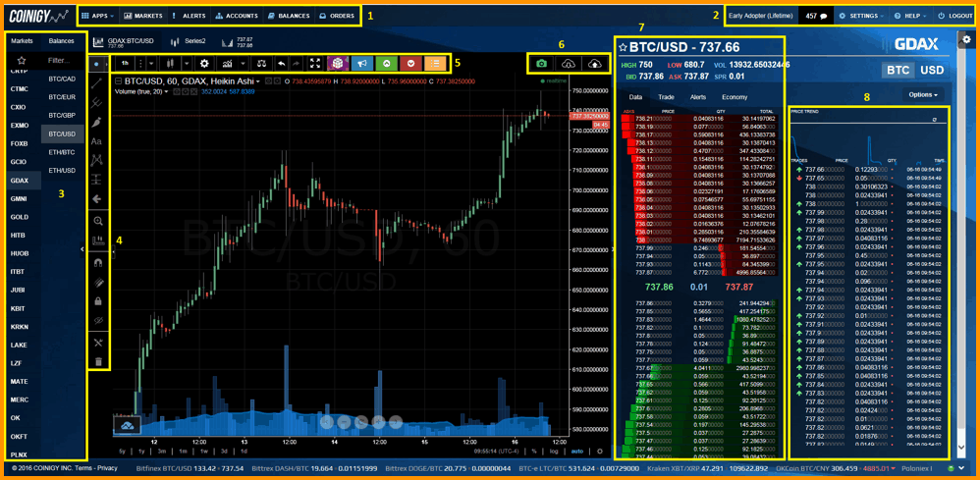Favorite BTC/USD using the star icon
The height and width of the screenshot is (480, 980).
[623, 47]
